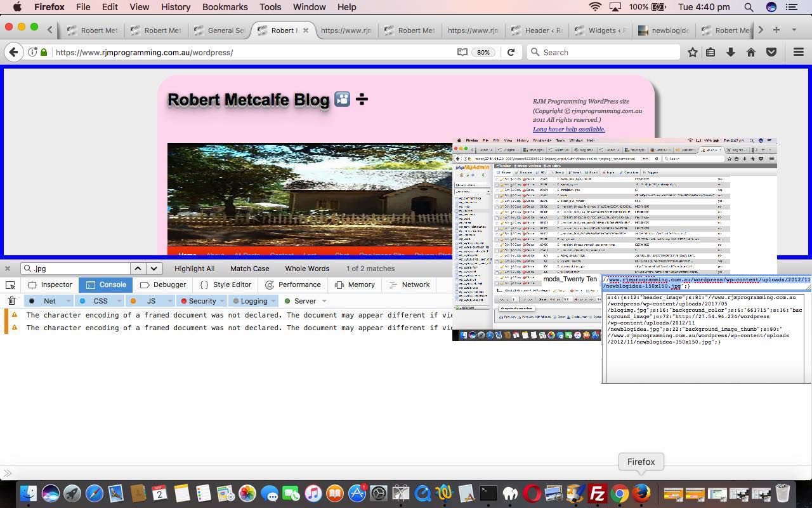
Task: Open the App Store from the Dock
Action: (x=357, y=493)
